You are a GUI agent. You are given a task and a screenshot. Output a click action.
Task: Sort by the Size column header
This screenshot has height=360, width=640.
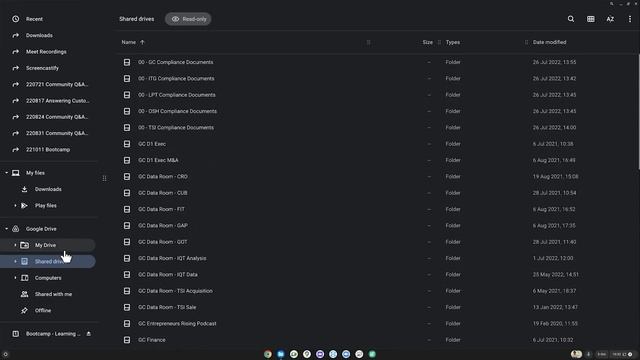[427, 42]
